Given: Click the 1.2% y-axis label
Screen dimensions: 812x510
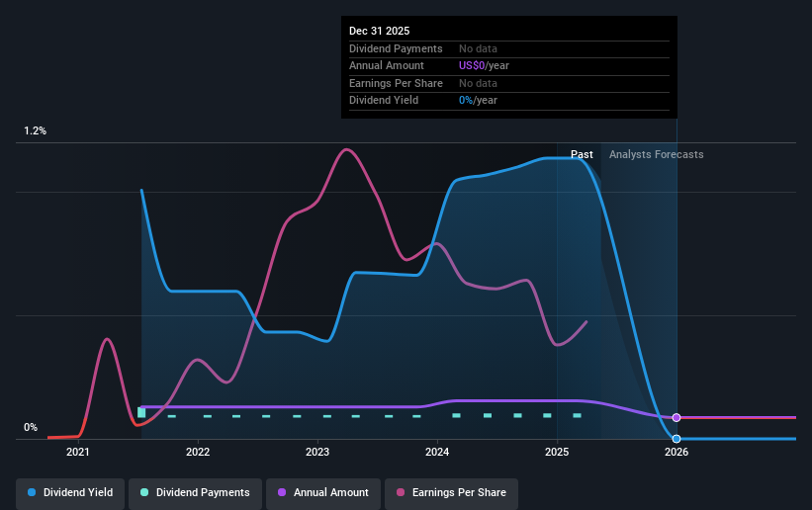Looking at the screenshot, I should [x=36, y=131].
